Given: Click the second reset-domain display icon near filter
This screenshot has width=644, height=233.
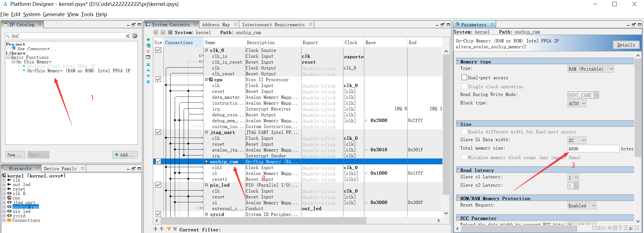Looking at the screenshot, I should (162, 229).
